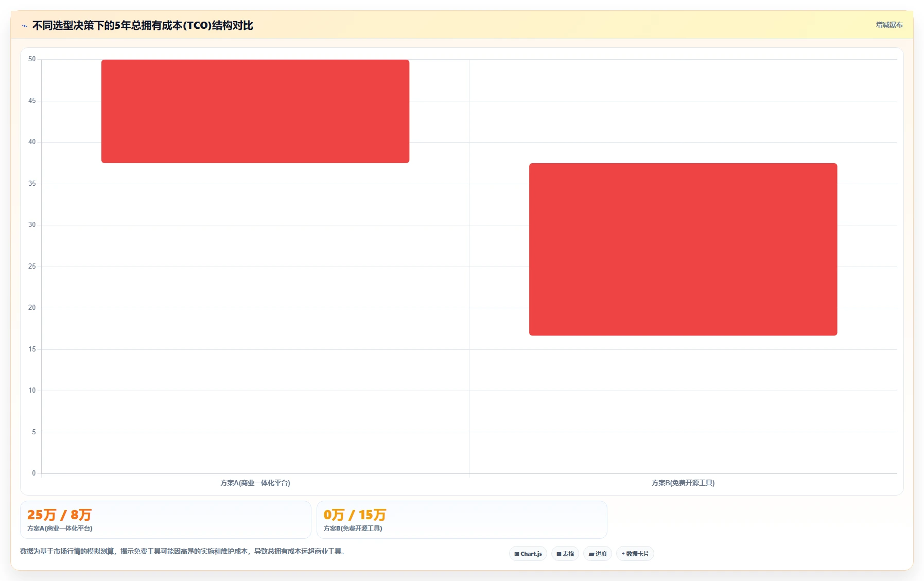
Task: Click the small icon before the chart title
Action: (24, 26)
